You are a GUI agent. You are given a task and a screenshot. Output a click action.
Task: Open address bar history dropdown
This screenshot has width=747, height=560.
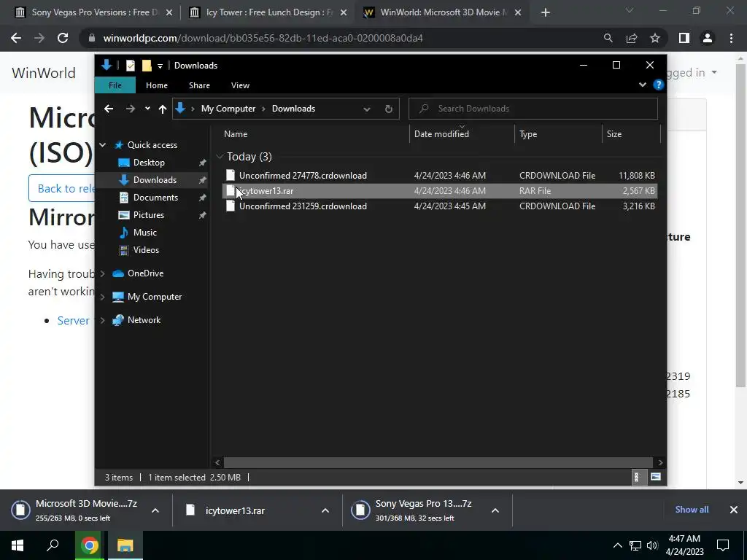coord(367,109)
